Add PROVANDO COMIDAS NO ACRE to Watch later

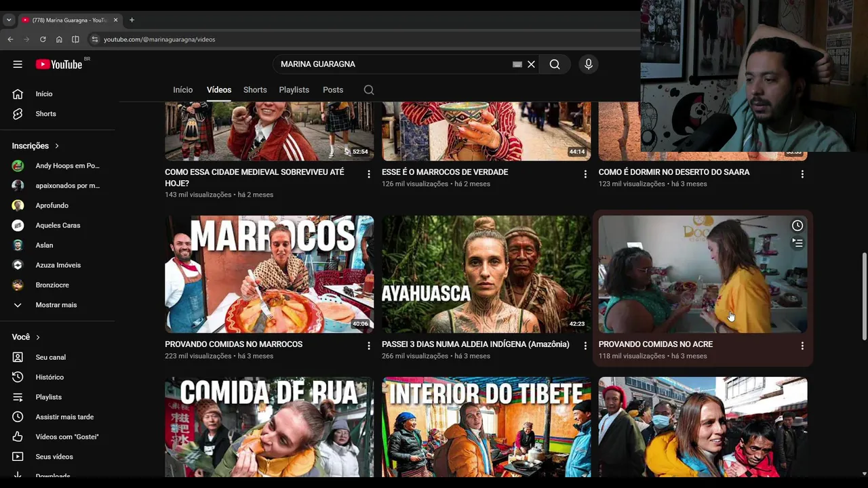coord(797,226)
